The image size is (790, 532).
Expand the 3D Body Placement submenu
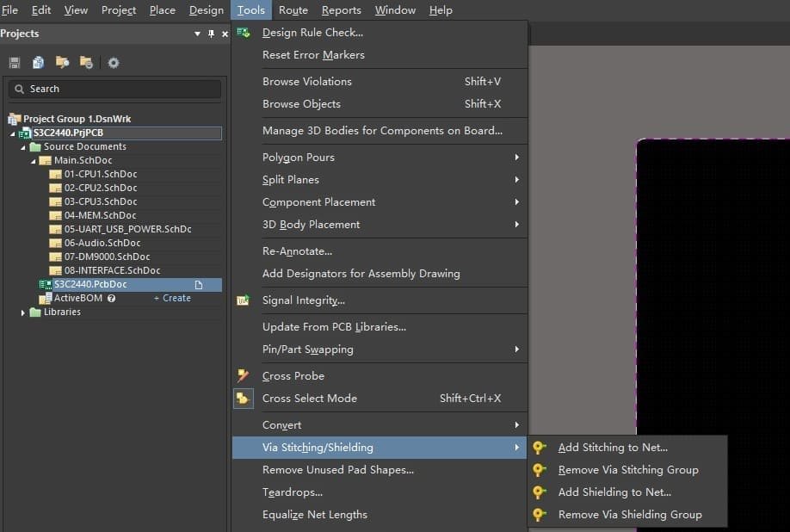(x=517, y=224)
